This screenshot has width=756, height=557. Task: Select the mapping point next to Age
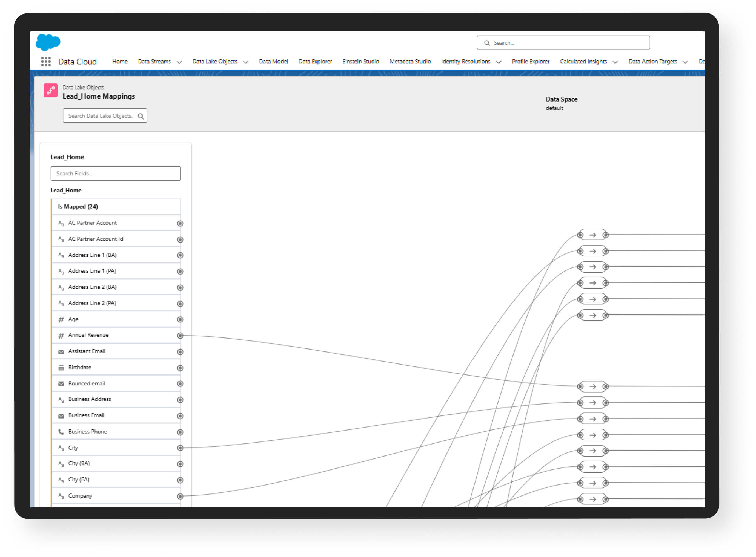point(180,319)
